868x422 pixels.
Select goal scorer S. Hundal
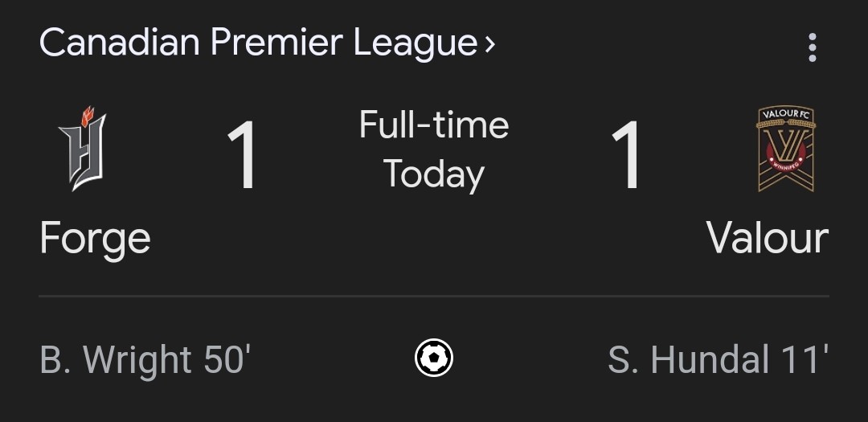point(689,359)
